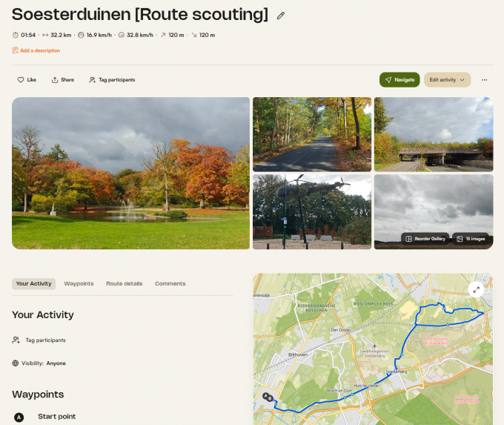Image resolution: width=504 pixels, height=425 pixels.
Task: Open the 15 images gallery
Action: (x=471, y=239)
